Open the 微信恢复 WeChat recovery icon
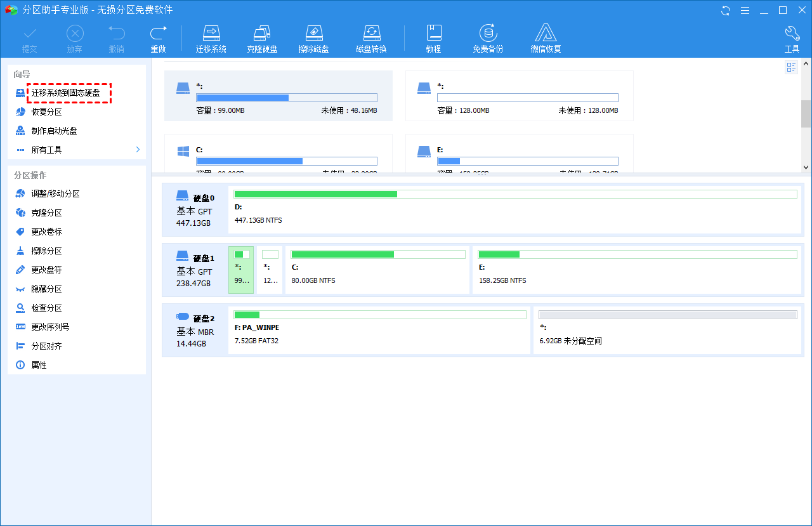Screen dimensions: 812x526 [x=546, y=39]
